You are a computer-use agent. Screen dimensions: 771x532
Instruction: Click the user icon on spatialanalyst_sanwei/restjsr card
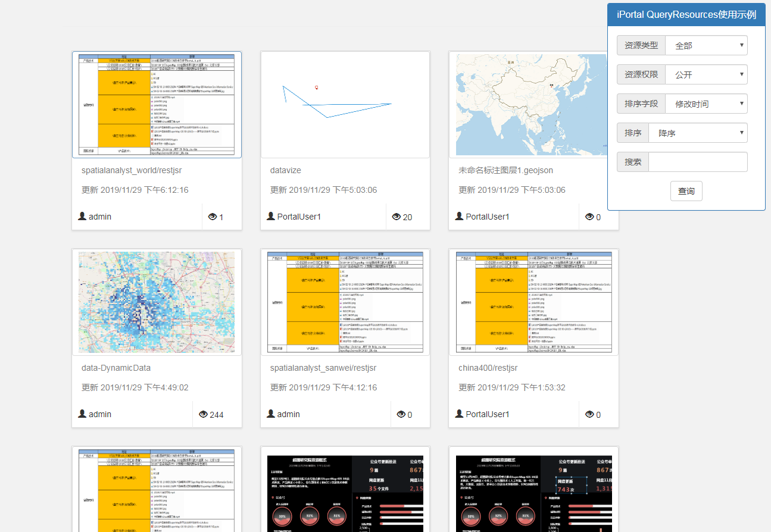[x=271, y=414]
